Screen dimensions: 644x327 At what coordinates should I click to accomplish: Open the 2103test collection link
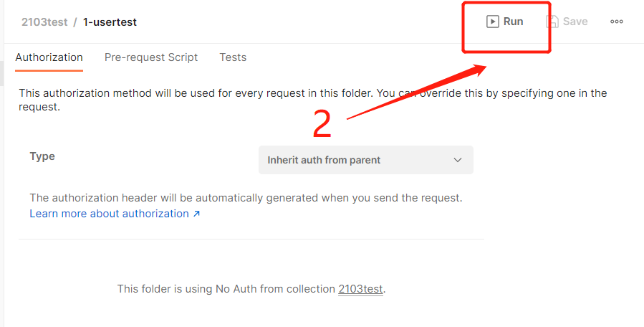click(360, 289)
